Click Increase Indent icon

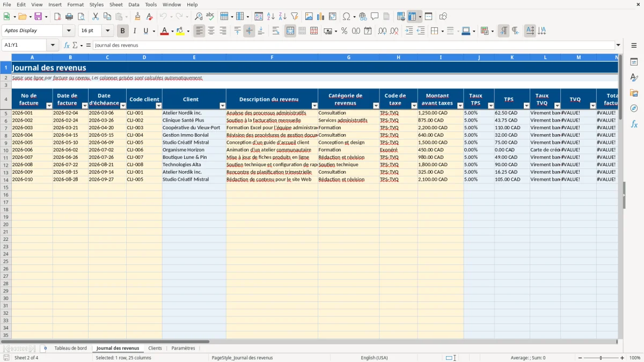click(409, 31)
